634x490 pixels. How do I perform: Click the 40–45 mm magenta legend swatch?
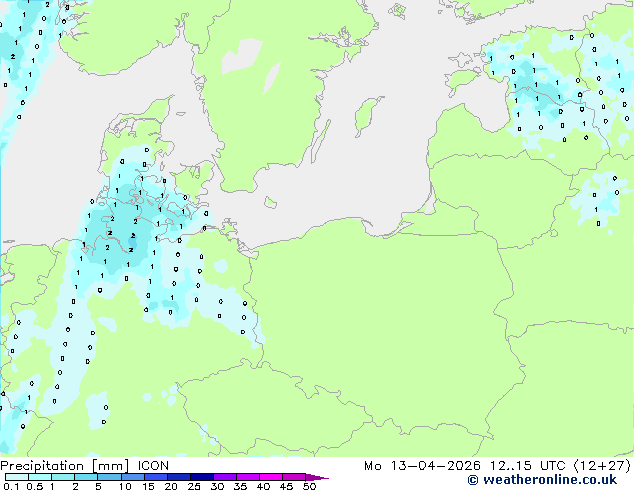[x=271, y=477]
